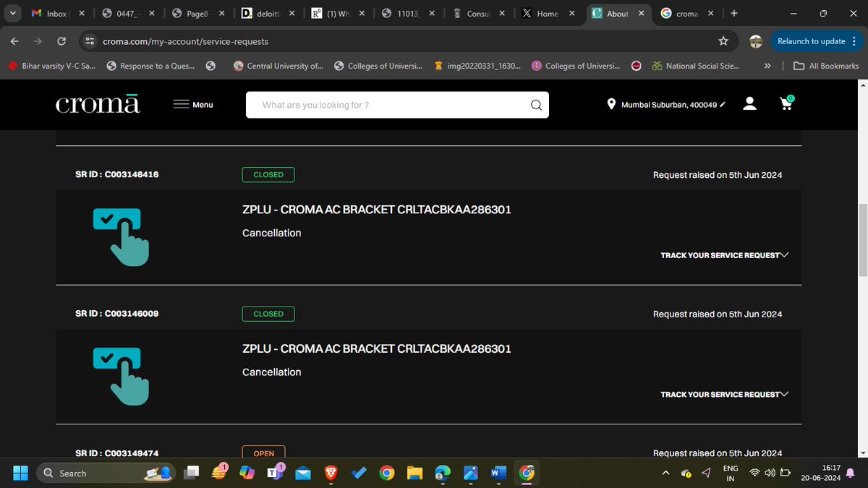Viewport: 868px width, 488px height.
Task: Open the shopping cart icon
Action: pyautogui.click(x=786, y=103)
